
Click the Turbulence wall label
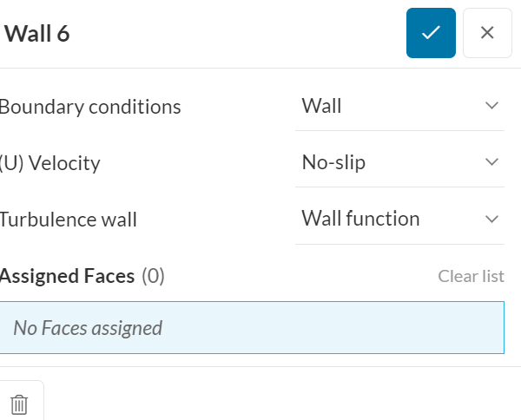[x=68, y=220]
